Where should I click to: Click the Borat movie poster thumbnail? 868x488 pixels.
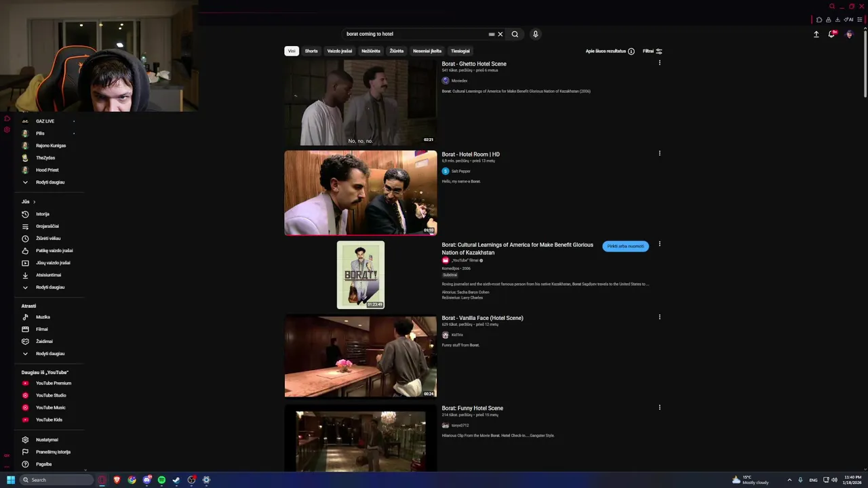pos(361,274)
